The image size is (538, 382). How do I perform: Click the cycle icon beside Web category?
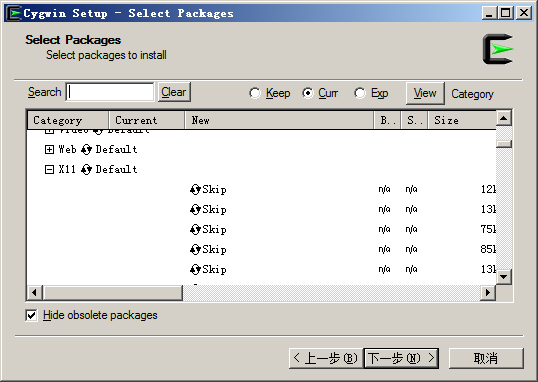click(86, 149)
